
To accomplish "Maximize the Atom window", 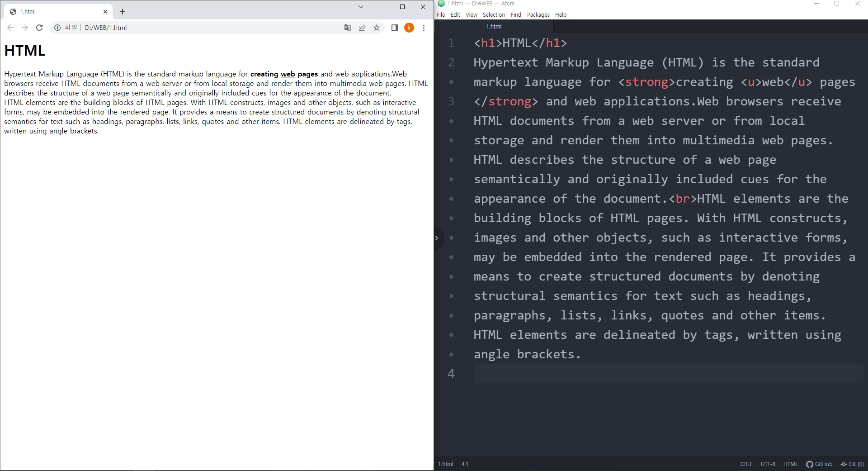I will (x=837, y=4).
